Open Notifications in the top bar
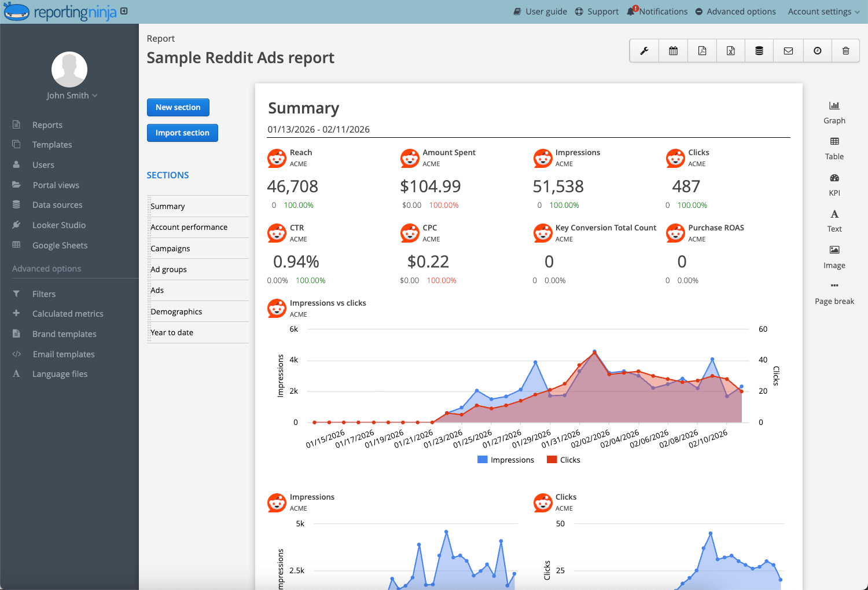Image resolution: width=868 pixels, height=590 pixels. tap(657, 11)
